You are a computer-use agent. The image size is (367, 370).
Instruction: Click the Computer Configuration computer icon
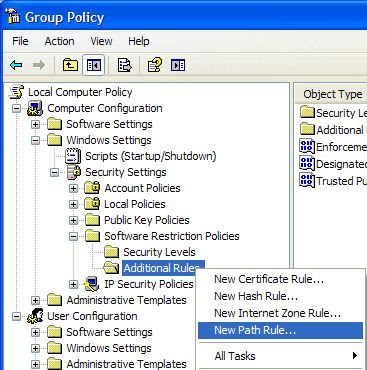pyautogui.click(x=35, y=108)
